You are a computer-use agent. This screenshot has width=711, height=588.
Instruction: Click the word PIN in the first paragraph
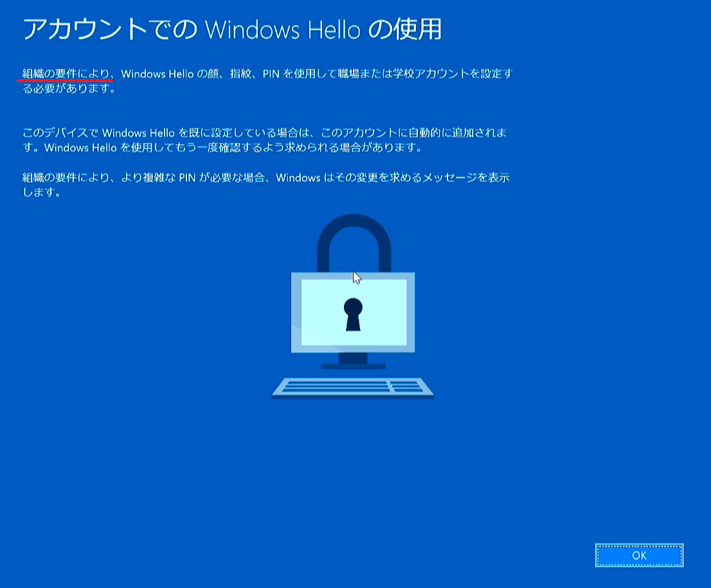[x=271, y=74]
